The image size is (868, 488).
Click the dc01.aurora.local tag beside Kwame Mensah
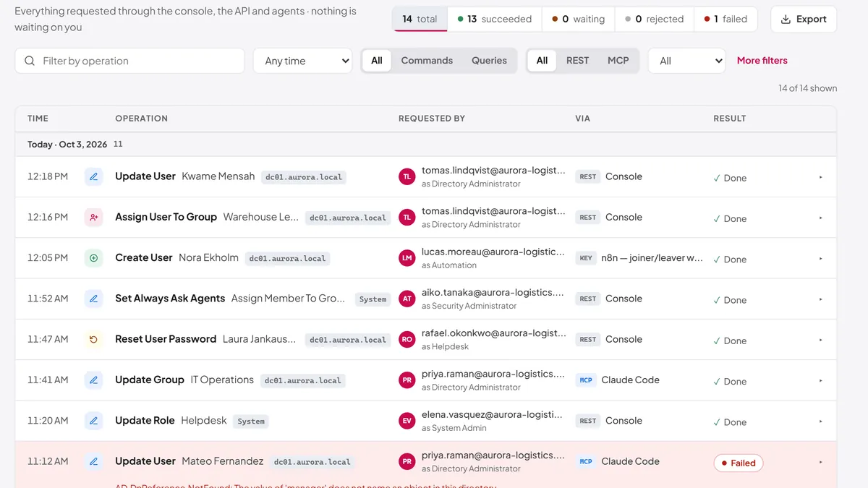[304, 177]
